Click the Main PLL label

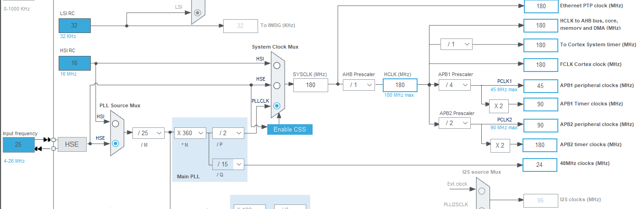coord(187,176)
